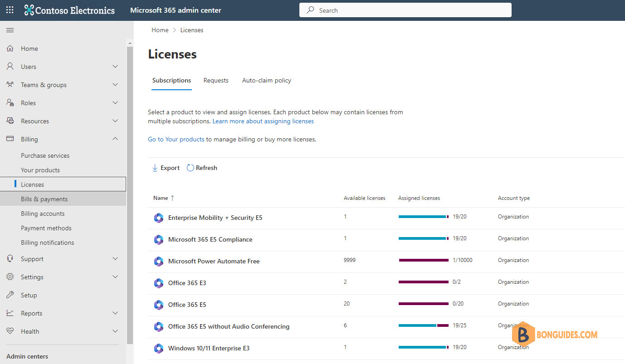Viewport: 625px width, 364px height.
Task: Open Office 365 E5 without Audio Conferencing
Action: pyautogui.click(x=229, y=326)
